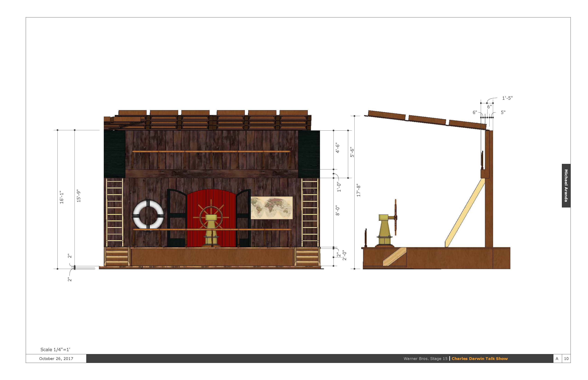Select the Michael Aranda side tab
The image size is (588, 380).
pyautogui.click(x=566, y=186)
